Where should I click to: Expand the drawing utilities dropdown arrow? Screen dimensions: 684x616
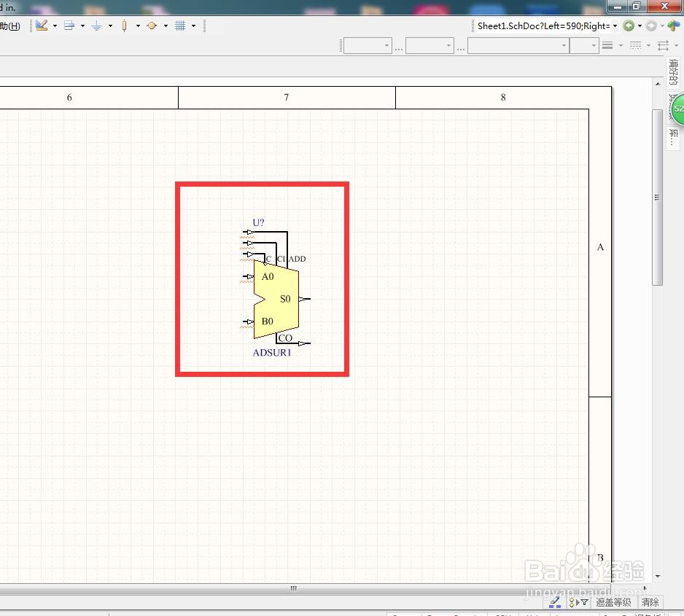[x=55, y=26]
